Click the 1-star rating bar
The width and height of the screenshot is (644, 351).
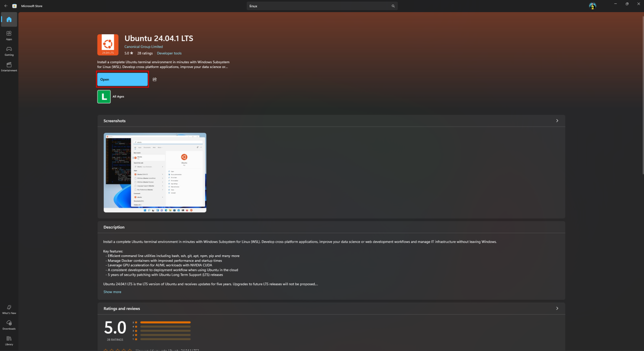(x=165, y=339)
